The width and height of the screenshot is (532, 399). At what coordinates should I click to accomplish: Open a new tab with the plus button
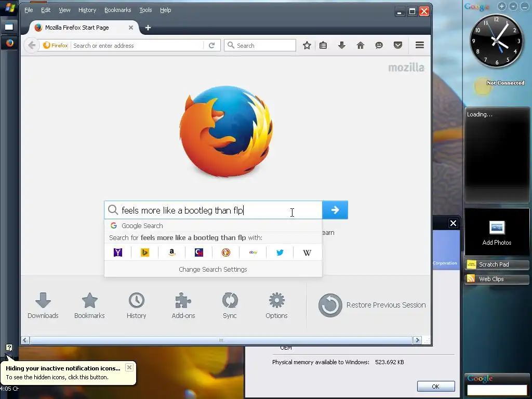148,28
